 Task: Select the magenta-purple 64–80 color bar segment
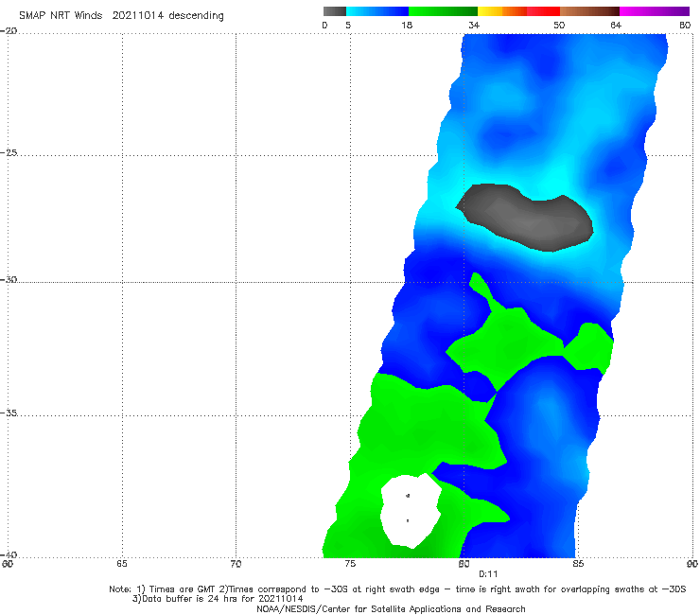[655, 11]
